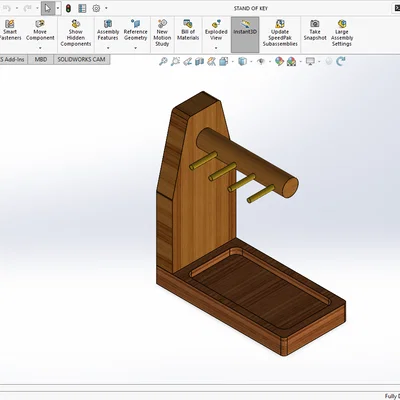Click the STAND OF KEY title text
The width and height of the screenshot is (400, 400).
(251, 8)
